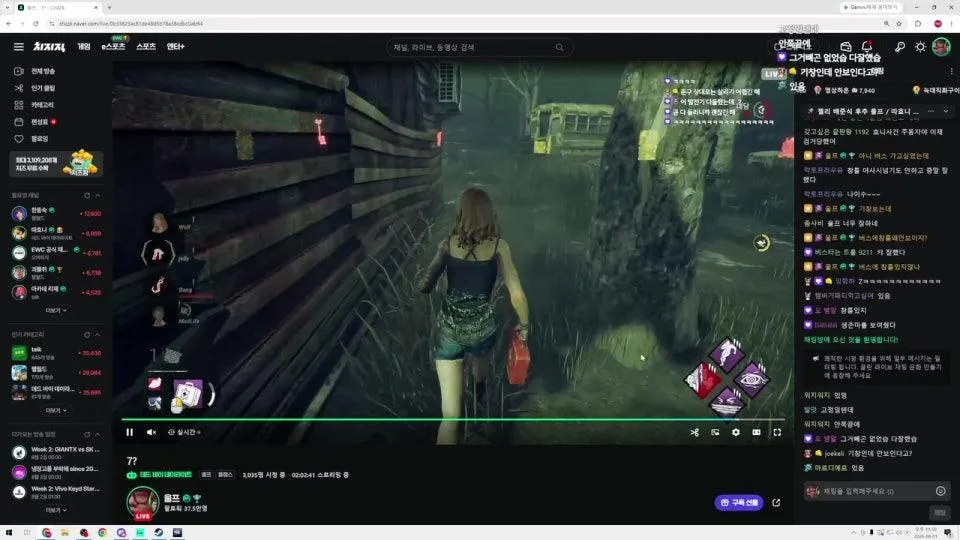The height and width of the screenshot is (540, 960).
Task: Open the profile avatar menu
Action: [941, 47]
